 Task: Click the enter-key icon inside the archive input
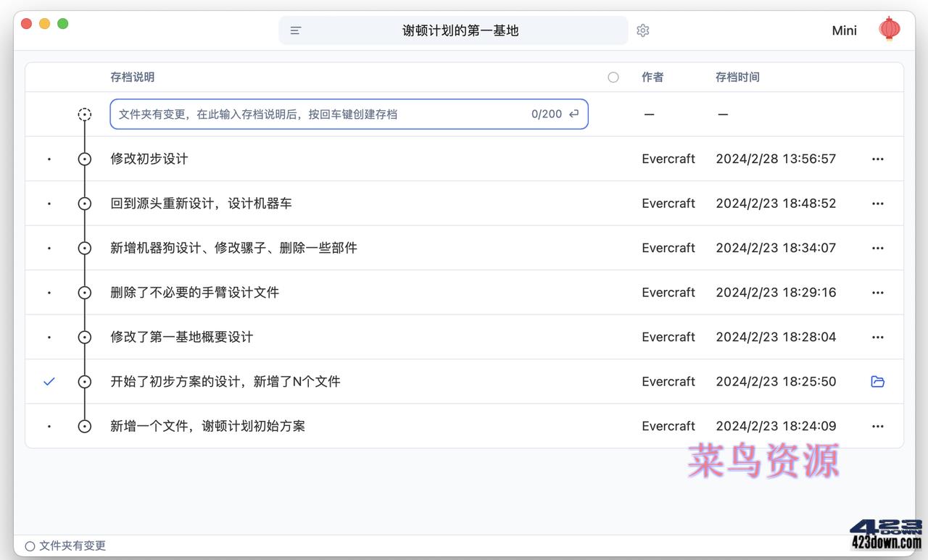[x=573, y=114]
